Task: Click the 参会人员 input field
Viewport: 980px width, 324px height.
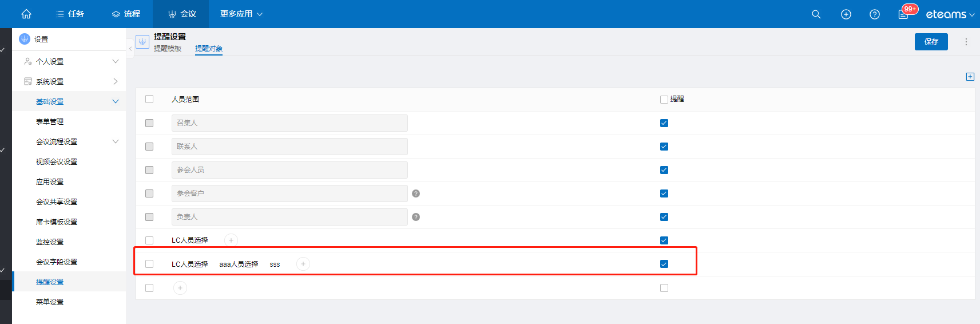Action: [x=289, y=170]
